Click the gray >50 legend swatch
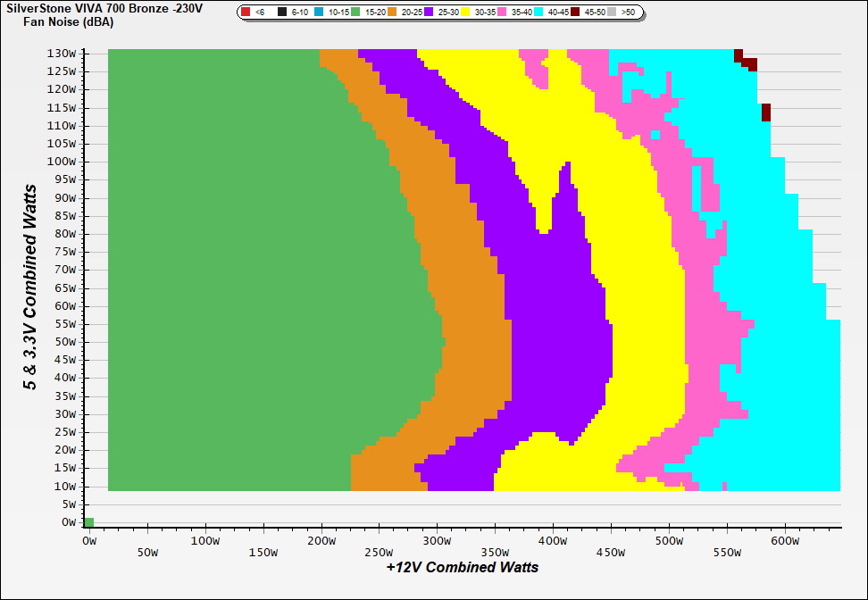This screenshot has height=600, width=868. point(612,12)
